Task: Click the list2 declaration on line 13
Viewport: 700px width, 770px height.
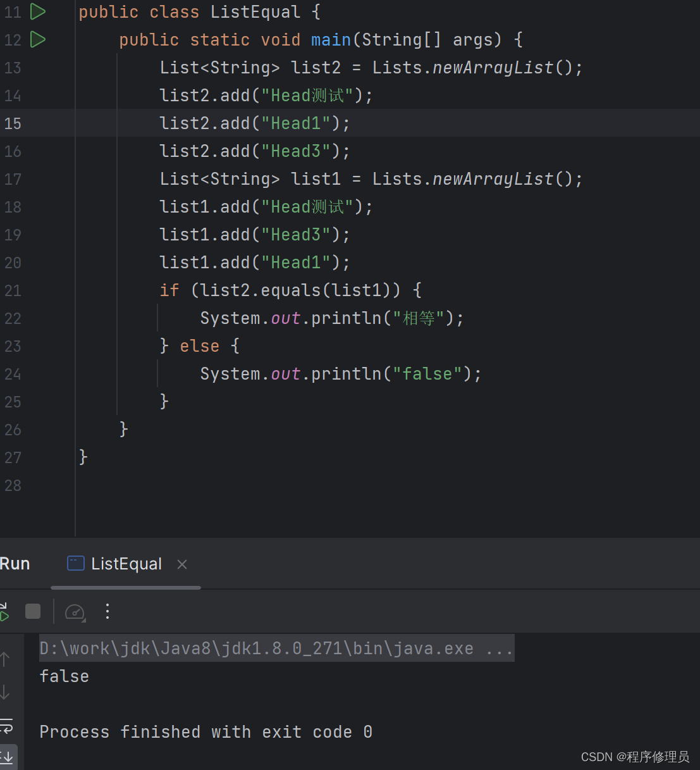Action: 371,68
